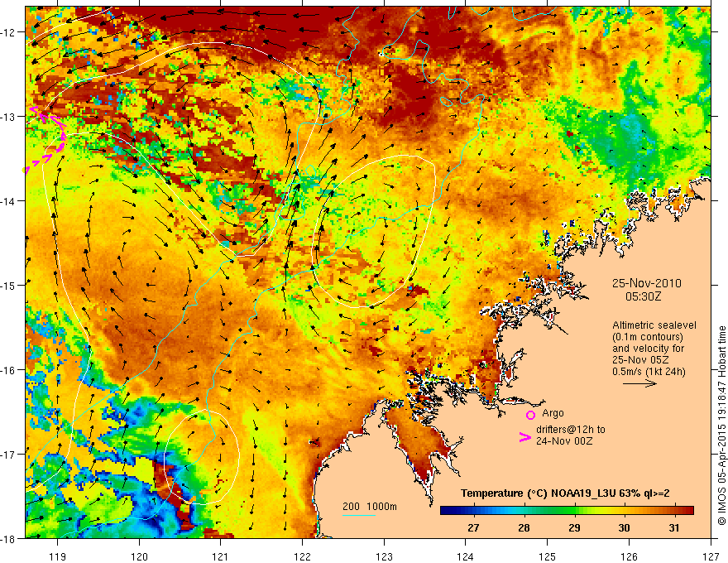Click the "(0.1m contours)" text
Viewport: 728px width, 563px height.
tap(648, 337)
